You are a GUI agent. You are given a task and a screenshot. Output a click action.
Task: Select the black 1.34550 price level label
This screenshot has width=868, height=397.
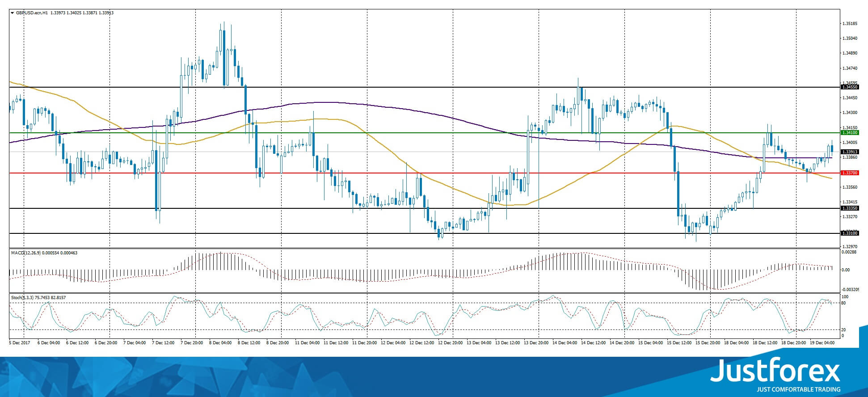pos(850,88)
